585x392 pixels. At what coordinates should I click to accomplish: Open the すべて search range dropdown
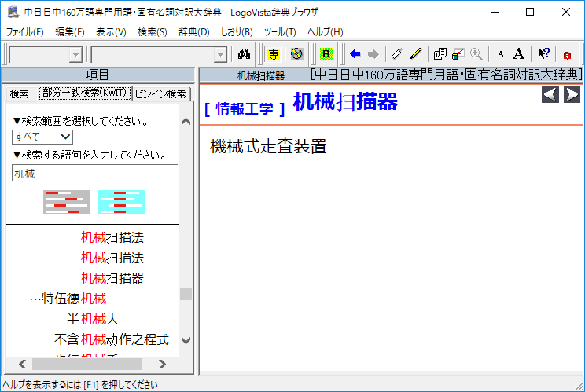(x=42, y=137)
